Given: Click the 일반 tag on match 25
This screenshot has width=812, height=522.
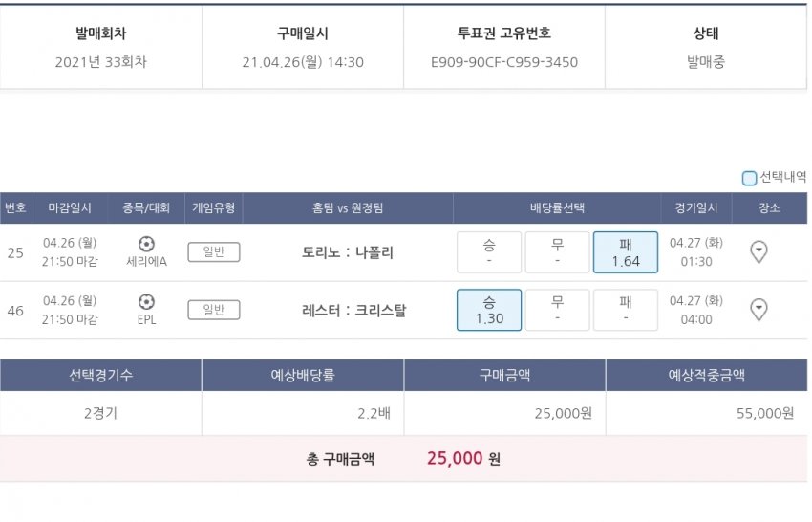Looking at the screenshot, I should tap(214, 252).
